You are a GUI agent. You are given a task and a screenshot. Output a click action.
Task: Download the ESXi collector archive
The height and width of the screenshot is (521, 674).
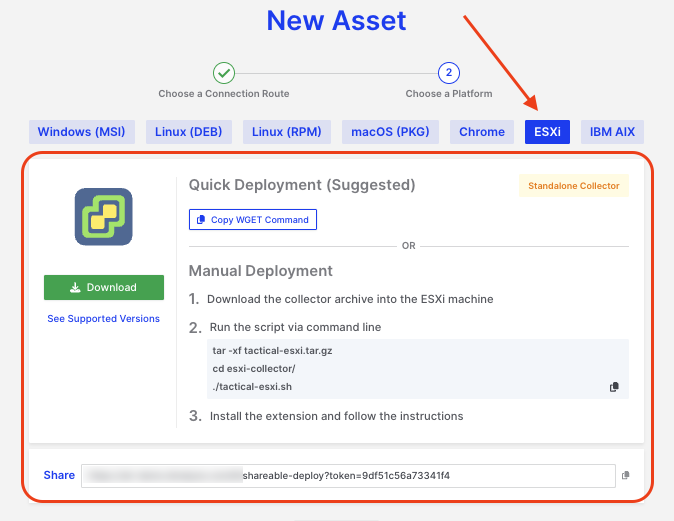(104, 287)
